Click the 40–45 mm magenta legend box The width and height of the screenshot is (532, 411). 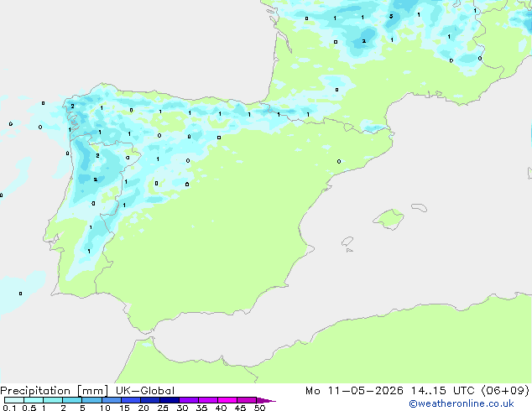click(227, 400)
